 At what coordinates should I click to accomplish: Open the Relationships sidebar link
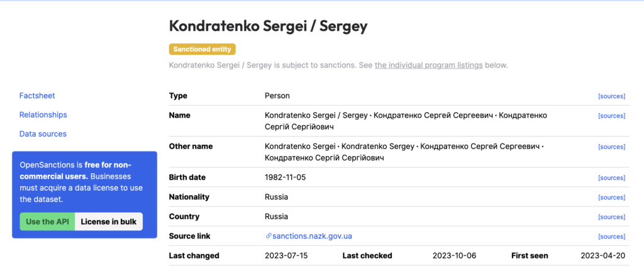[43, 115]
